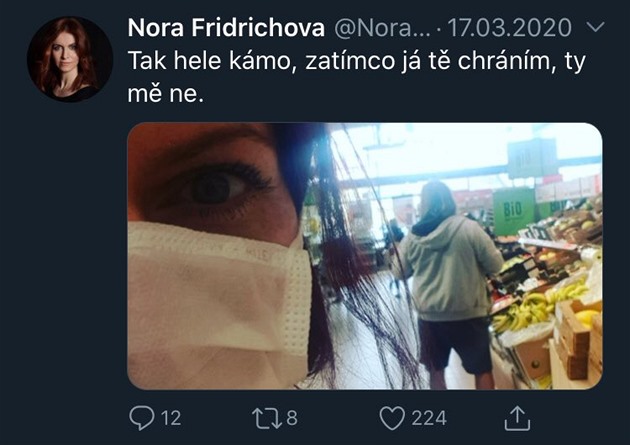Tap the share upload icon

point(517,418)
